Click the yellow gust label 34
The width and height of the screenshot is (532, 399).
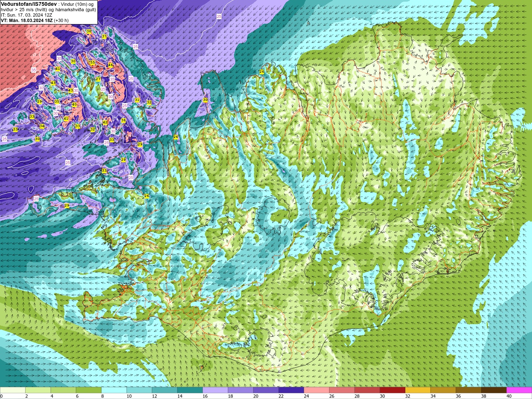click(42, 126)
